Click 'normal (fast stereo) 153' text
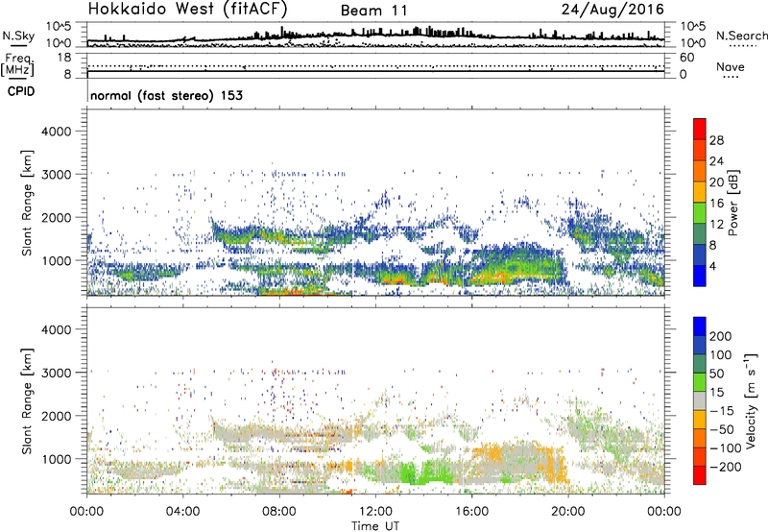The height and width of the screenshot is (532, 768). [x=166, y=95]
